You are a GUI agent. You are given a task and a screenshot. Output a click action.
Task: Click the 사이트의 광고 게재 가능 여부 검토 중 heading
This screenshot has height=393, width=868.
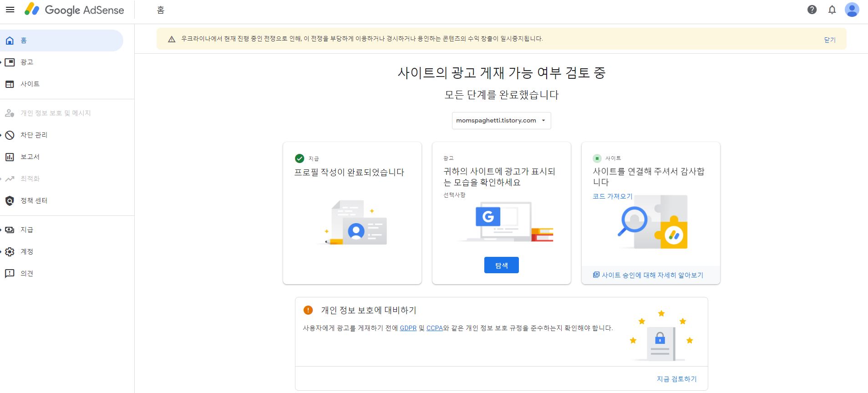501,73
